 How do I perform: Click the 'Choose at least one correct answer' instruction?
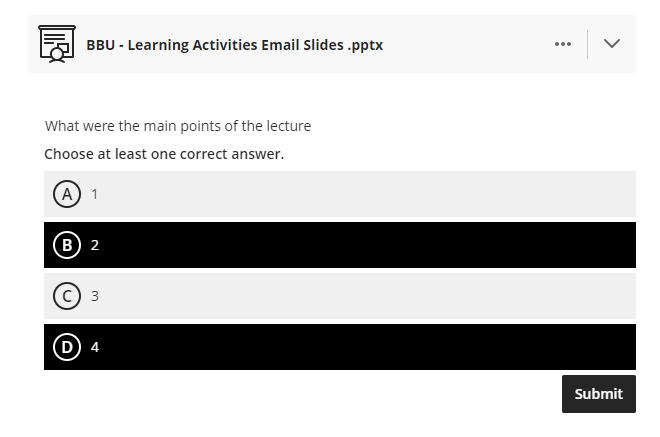tap(164, 154)
